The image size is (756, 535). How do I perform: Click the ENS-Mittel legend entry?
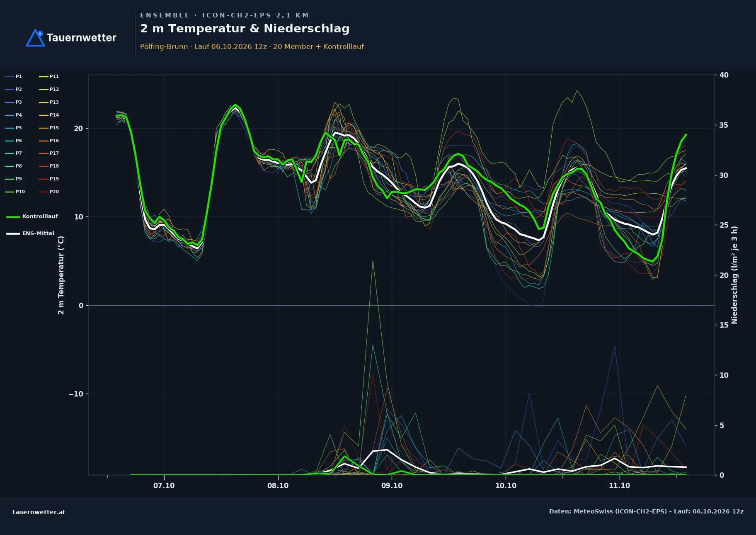30,233
